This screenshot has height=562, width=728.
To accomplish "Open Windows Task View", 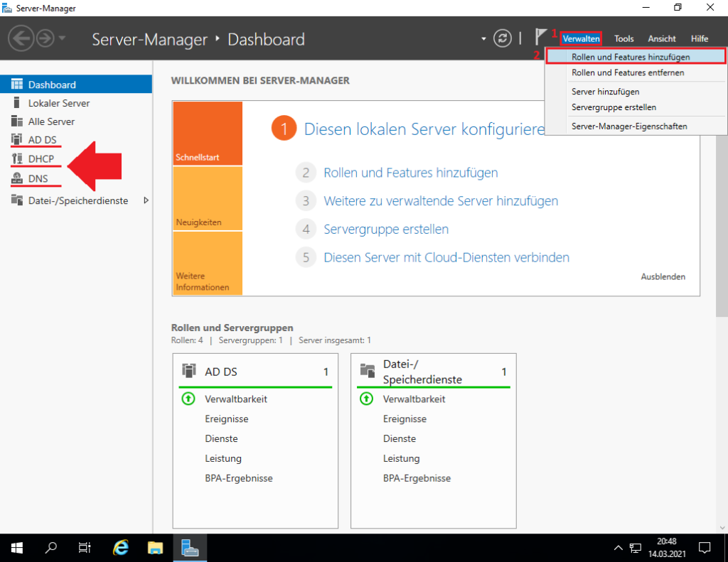I will pos(85,548).
